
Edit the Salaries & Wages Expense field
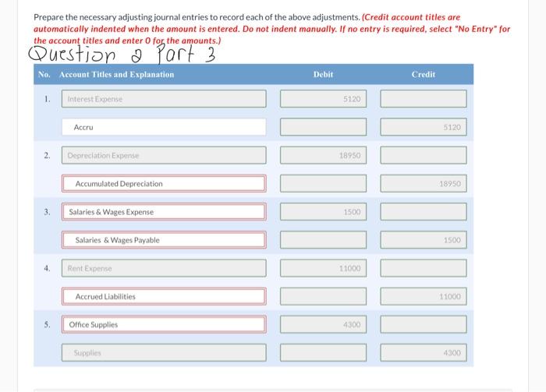164,211
